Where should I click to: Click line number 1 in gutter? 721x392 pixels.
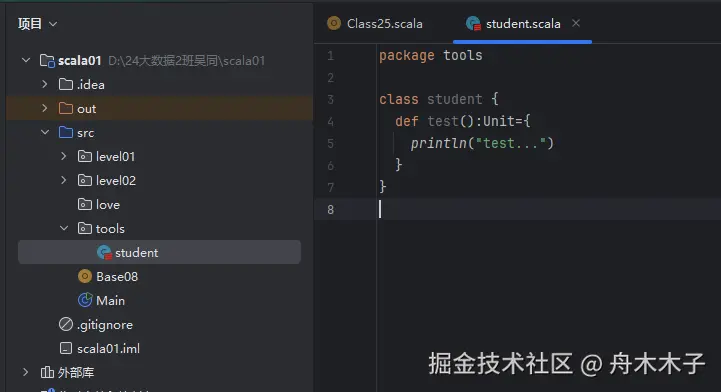(x=330, y=56)
